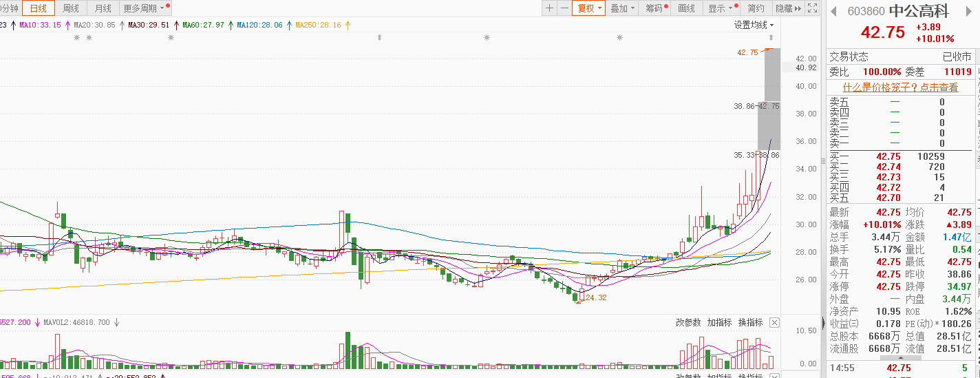Click 加指标 to add an indicator
980x378 pixels.
[719, 322]
